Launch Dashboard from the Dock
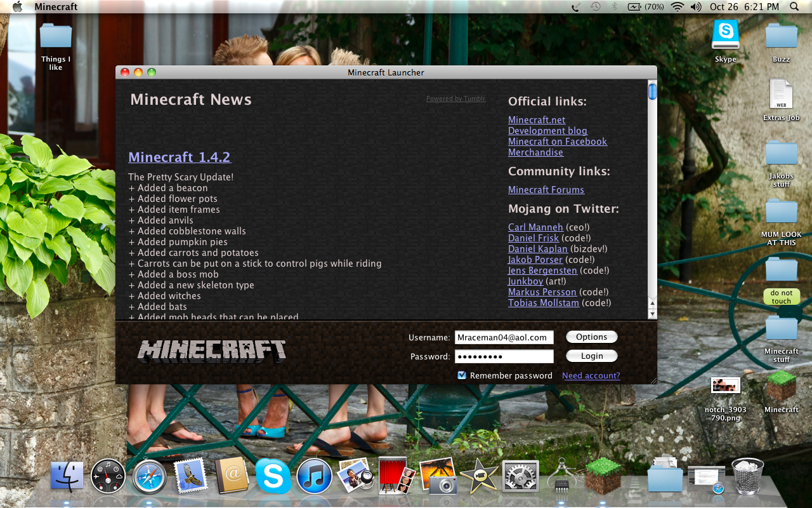The height and width of the screenshot is (508, 812). pyautogui.click(x=108, y=476)
